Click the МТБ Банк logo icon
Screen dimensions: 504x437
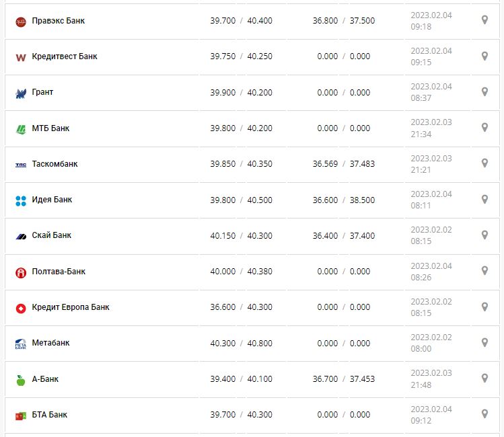click(x=20, y=129)
